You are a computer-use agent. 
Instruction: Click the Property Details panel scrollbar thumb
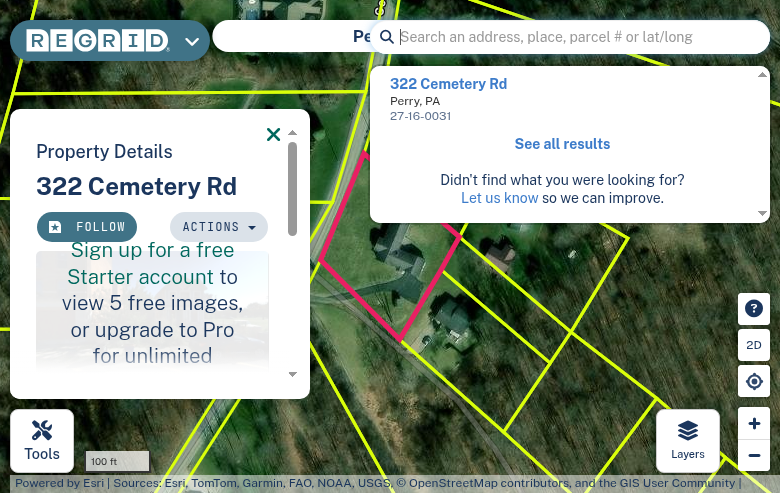pos(292,189)
